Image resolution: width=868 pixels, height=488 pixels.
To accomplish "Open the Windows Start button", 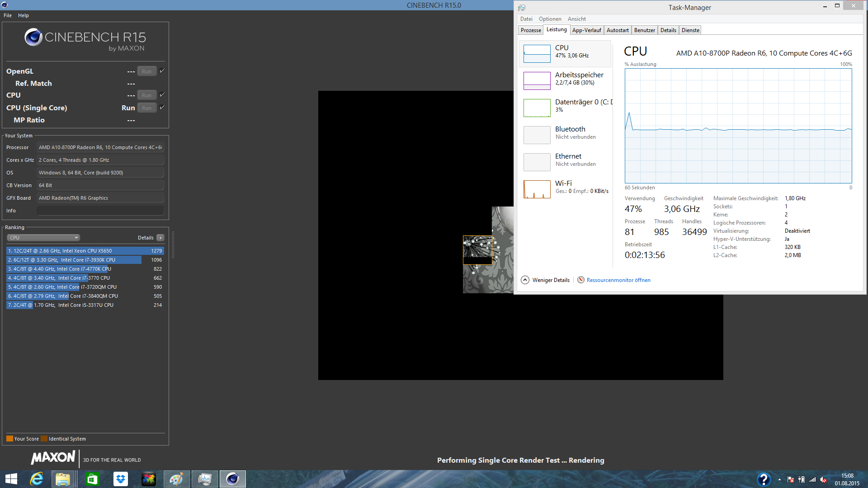I will click(11, 479).
